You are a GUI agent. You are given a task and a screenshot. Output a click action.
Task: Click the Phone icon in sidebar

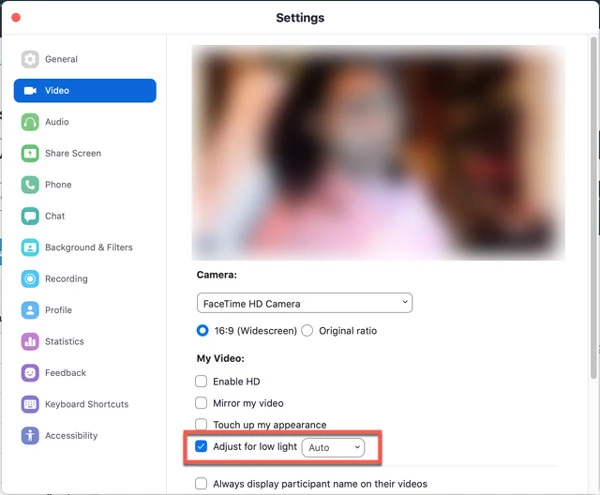point(30,185)
